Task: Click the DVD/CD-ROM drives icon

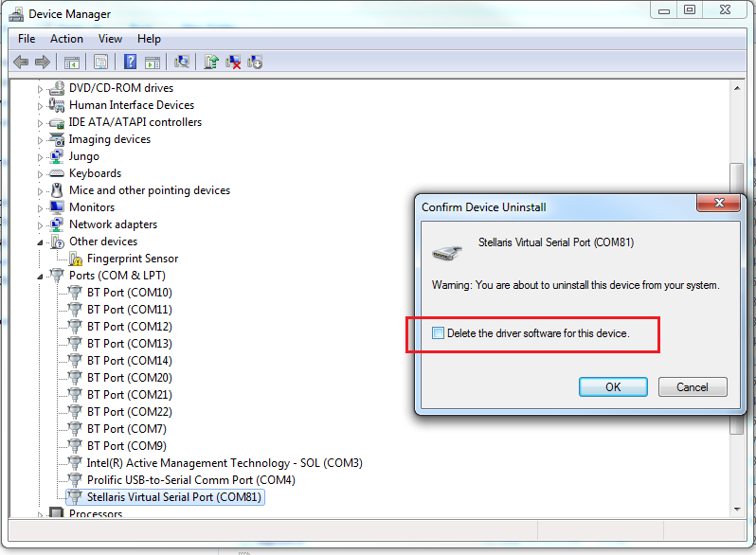Action: coord(57,88)
